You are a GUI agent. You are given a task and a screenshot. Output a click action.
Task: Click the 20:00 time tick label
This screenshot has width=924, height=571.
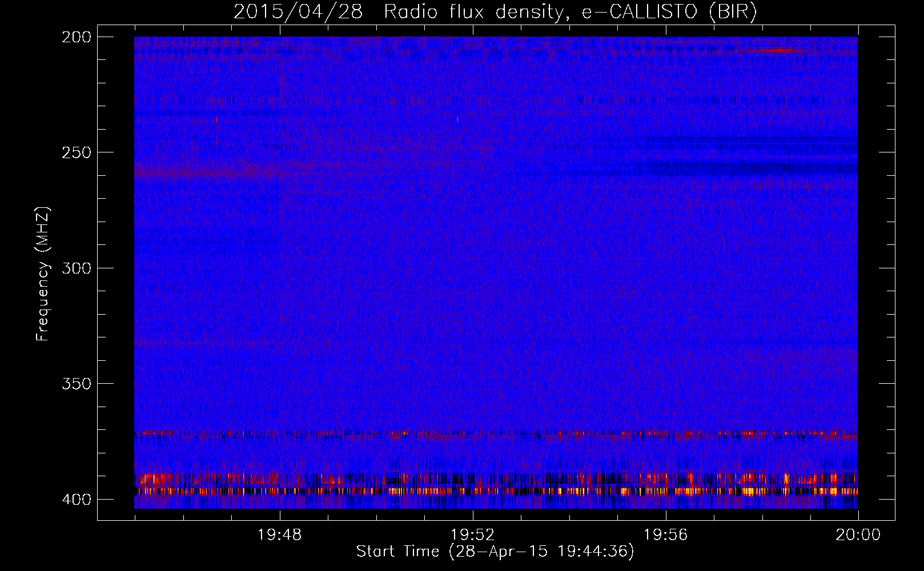(858, 535)
